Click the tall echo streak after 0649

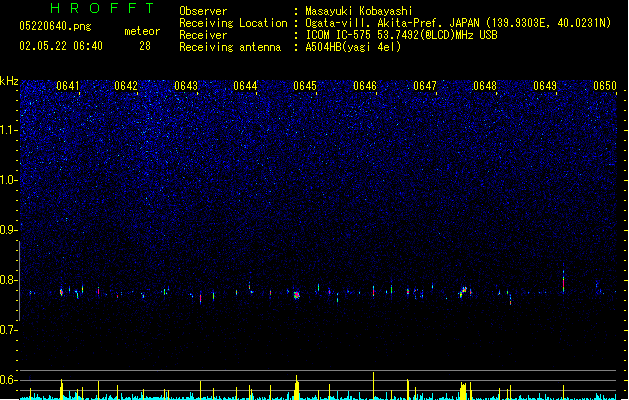point(563,279)
